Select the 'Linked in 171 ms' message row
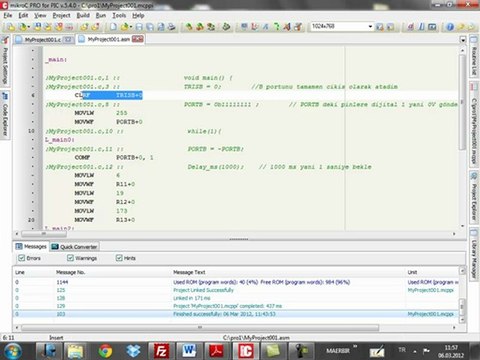 (x=236, y=298)
